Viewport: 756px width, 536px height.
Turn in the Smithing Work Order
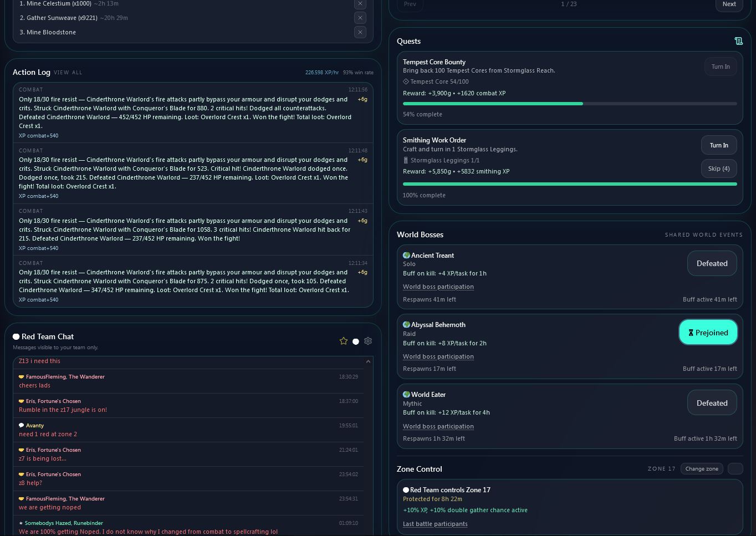(x=719, y=145)
